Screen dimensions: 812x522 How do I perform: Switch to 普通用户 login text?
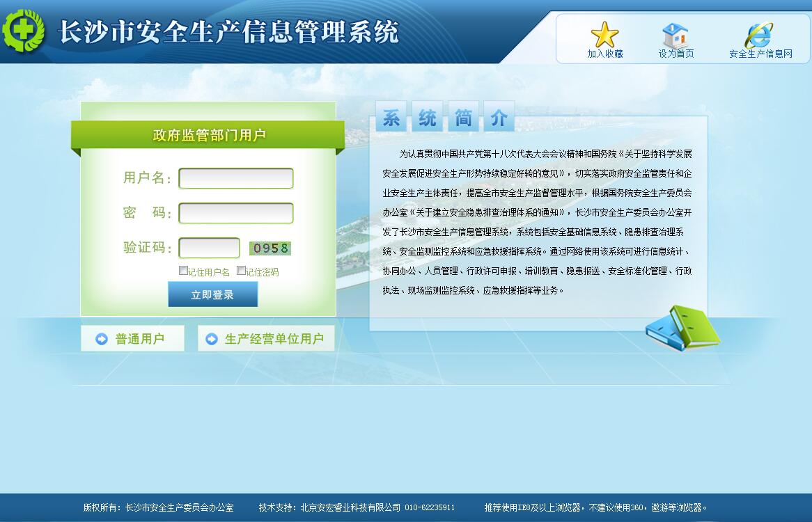(x=140, y=339)
